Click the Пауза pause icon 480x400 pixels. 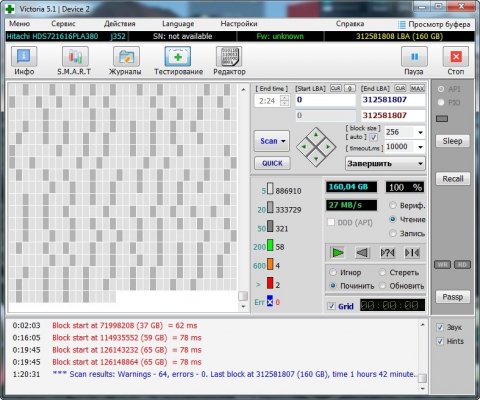click(414, 57)
